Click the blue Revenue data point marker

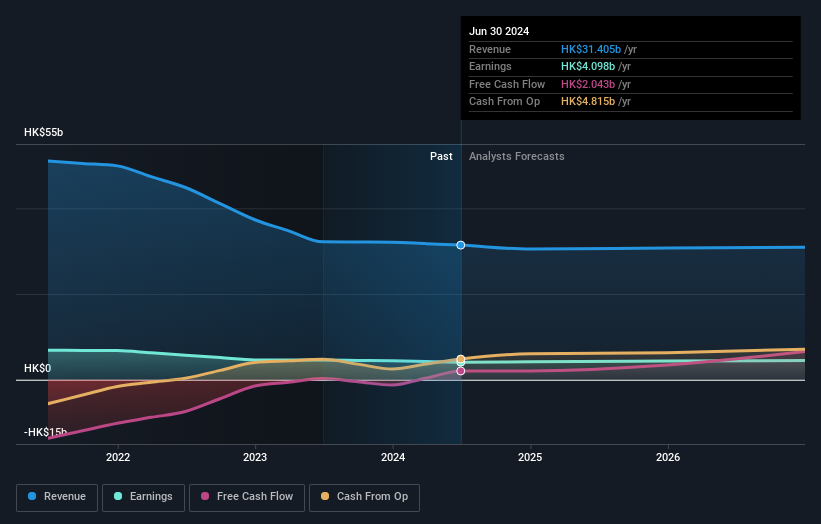pyautogui.click(x=461, y=245)
